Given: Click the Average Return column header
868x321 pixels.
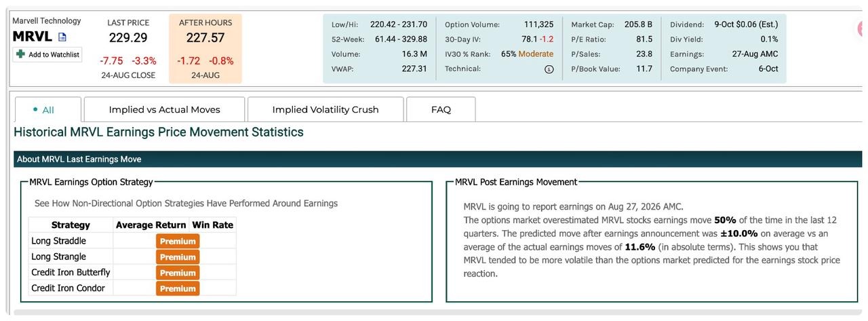Looking at the screenshot, I should tap(151, 225).
